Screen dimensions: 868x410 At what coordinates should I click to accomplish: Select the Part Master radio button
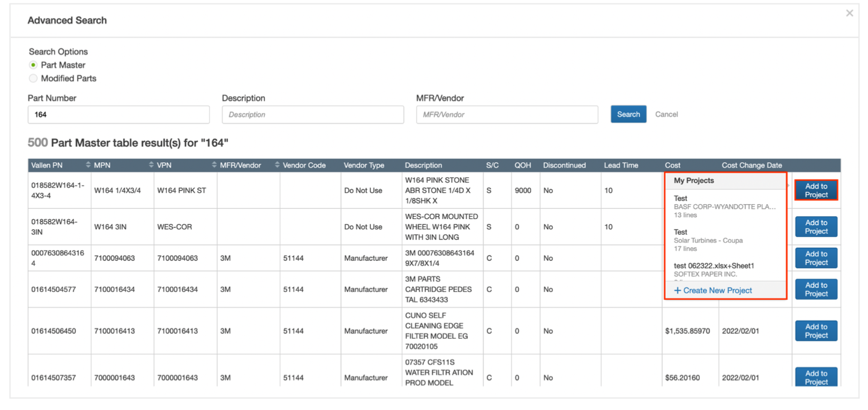(x=33, y=65)
